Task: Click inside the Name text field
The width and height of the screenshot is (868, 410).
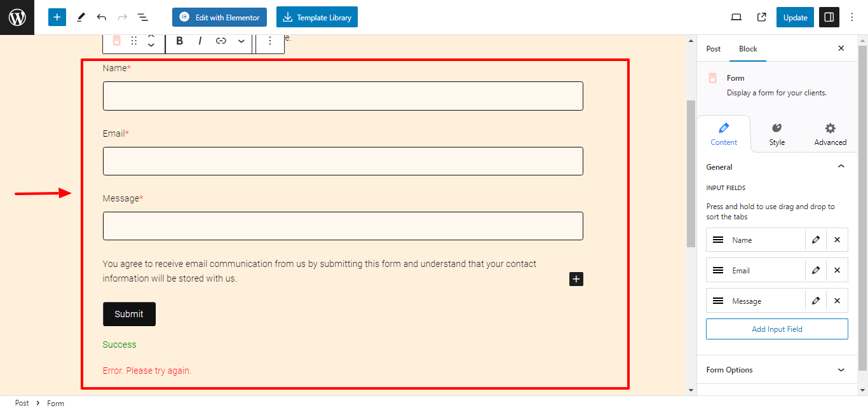Action: [343, 96]
